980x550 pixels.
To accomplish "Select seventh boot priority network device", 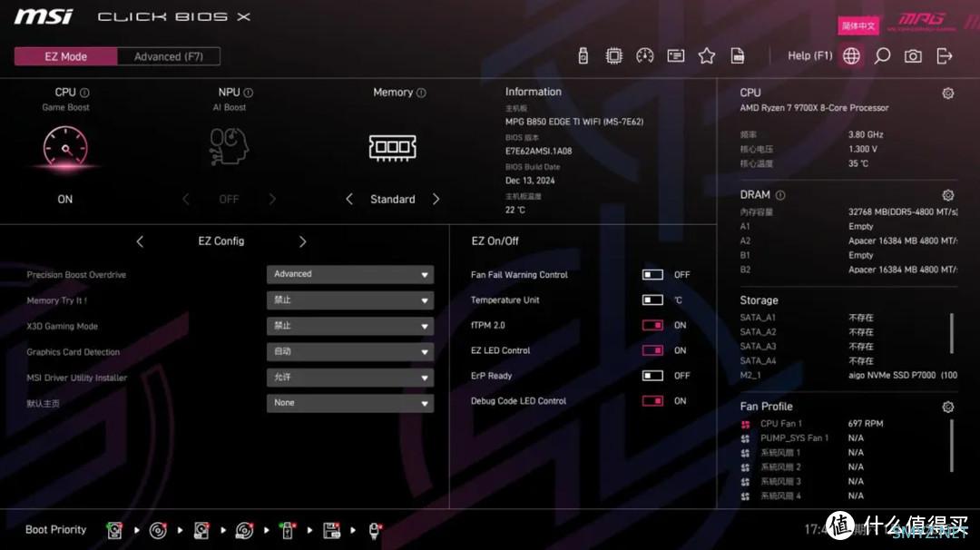I will point(375,530).
